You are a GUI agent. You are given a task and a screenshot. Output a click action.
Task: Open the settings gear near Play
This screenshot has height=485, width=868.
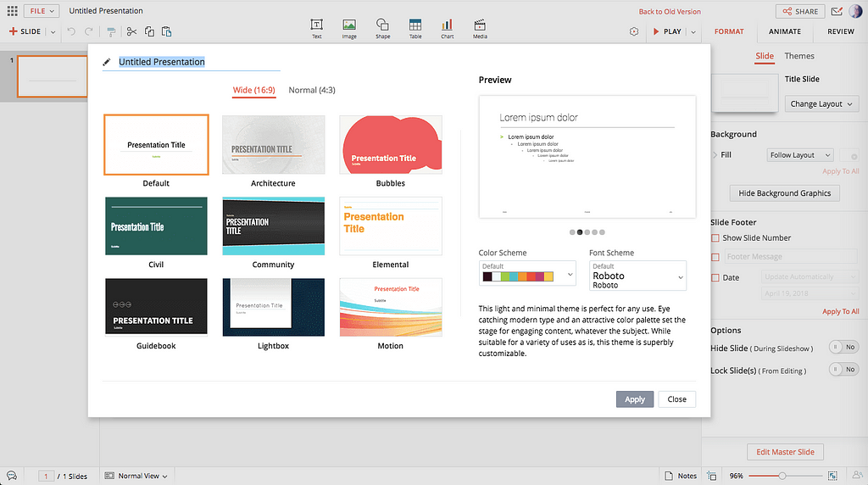(634, 31)
